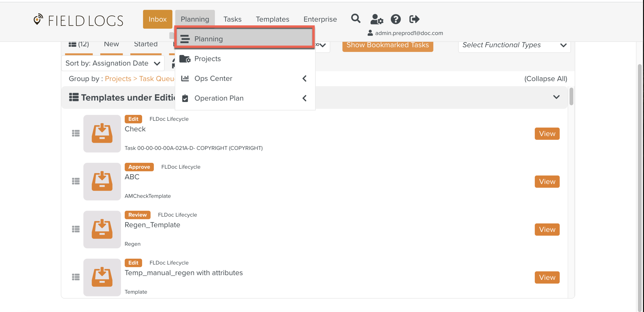Open the user settings icon
The image size is (644, 312).
coord(377,19)
